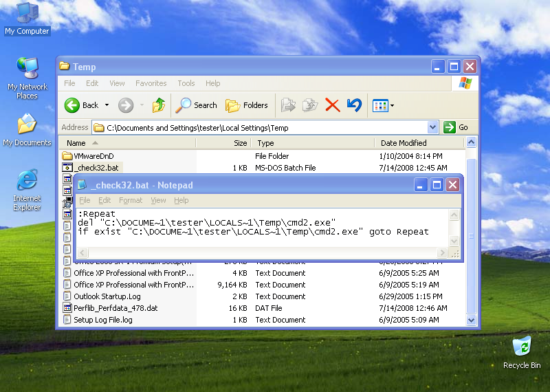The width and height of the screenshot is (550, 392).
Task: Sort files by Type column header
Action: point(313,143)
